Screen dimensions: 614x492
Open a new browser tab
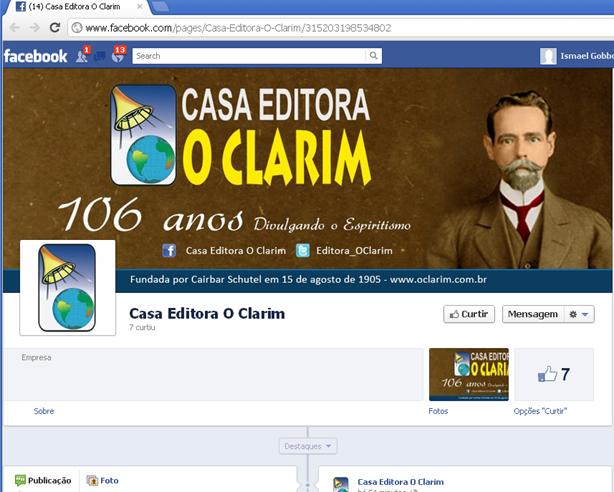pos(160,6)
